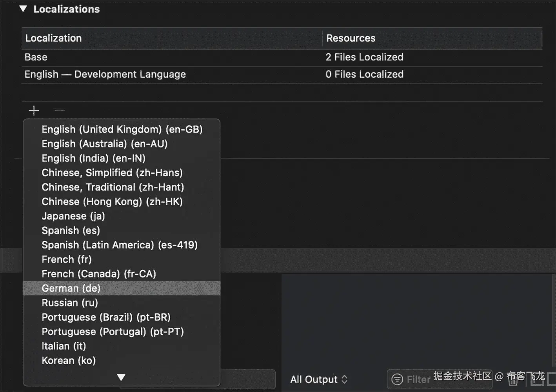This screenshot has width=556, height=392.
Task: Pick Portuguese (Brazil) (pt-BR)
Action: pyautogui.click(x=106, y=317)
